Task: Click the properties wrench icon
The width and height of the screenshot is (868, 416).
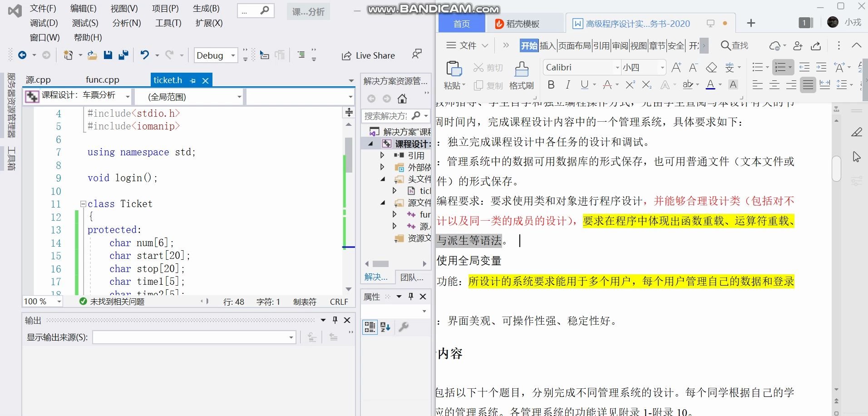Action: pyautogui.click(x=403, y=327)
